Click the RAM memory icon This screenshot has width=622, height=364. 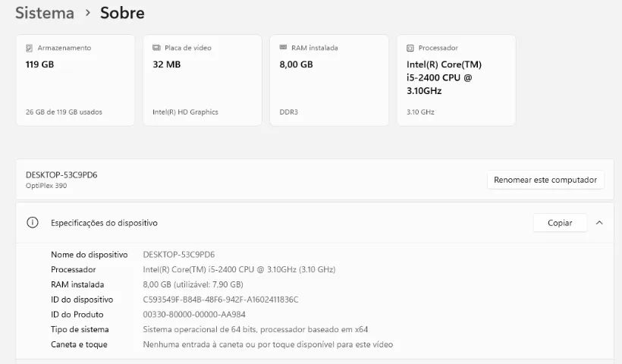(283, 48)
